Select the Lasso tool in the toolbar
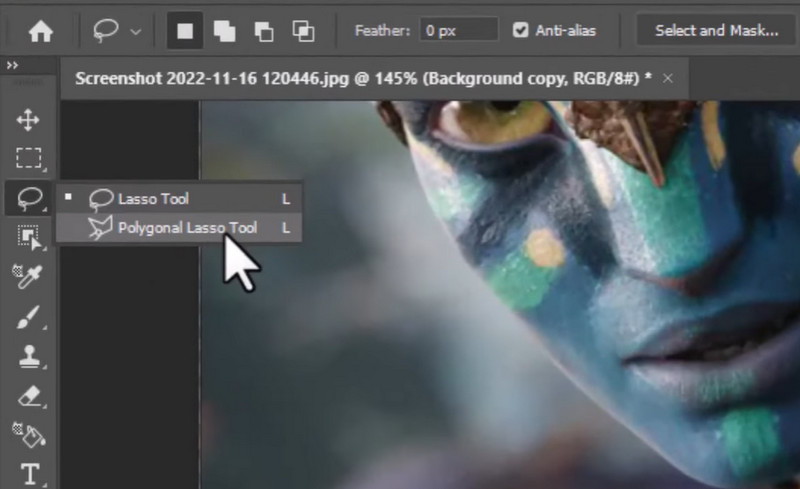This screenshot has width=800, height=489. (x=28, y=197)
